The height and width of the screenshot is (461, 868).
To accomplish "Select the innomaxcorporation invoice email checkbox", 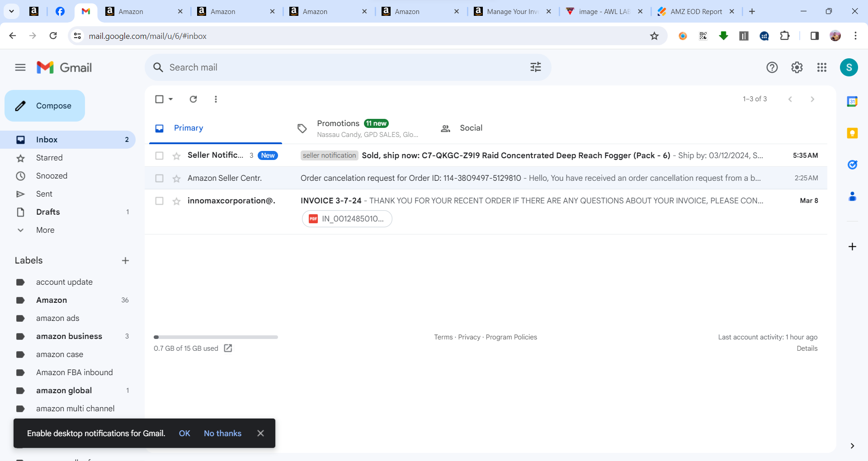I will click(159, 201).
